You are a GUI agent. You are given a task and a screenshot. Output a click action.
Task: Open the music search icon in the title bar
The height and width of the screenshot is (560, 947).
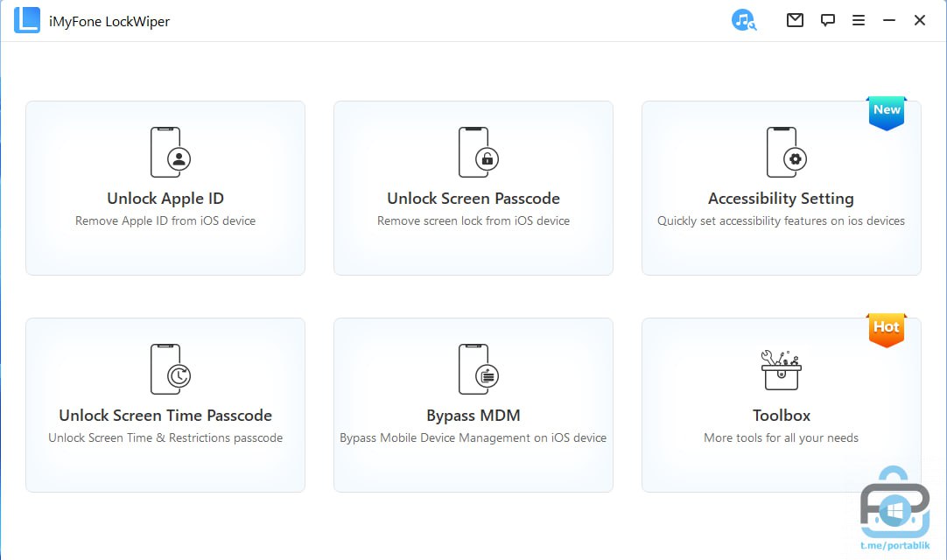click(x=743, y=20)
